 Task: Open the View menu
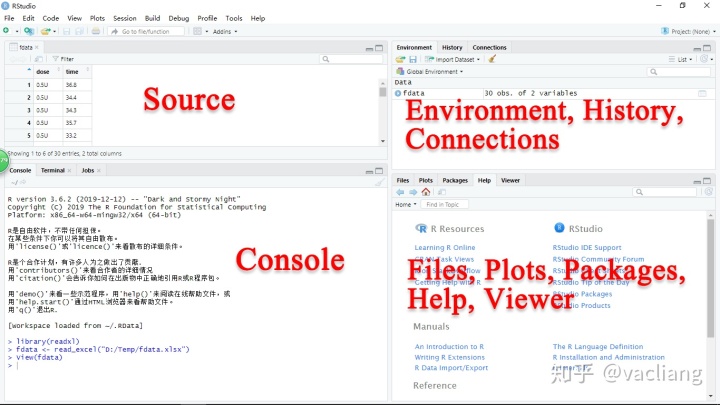pos(74,18)
